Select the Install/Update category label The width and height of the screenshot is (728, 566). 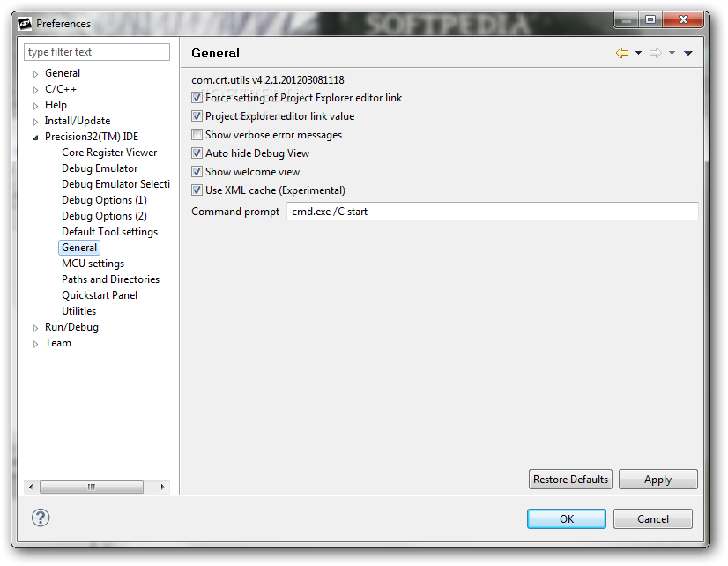pos(77,121)
